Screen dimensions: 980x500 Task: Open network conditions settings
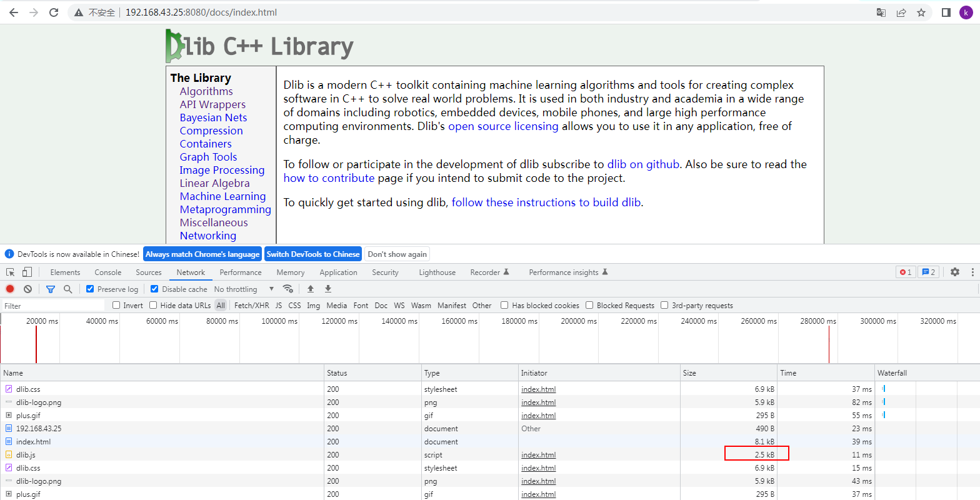tap(288, 289)
